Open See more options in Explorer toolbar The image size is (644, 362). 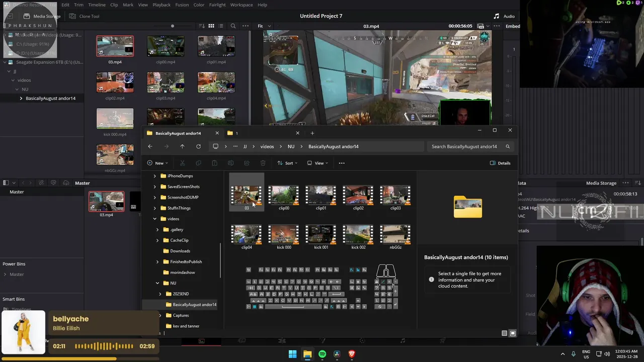click(x=342, y=163)
